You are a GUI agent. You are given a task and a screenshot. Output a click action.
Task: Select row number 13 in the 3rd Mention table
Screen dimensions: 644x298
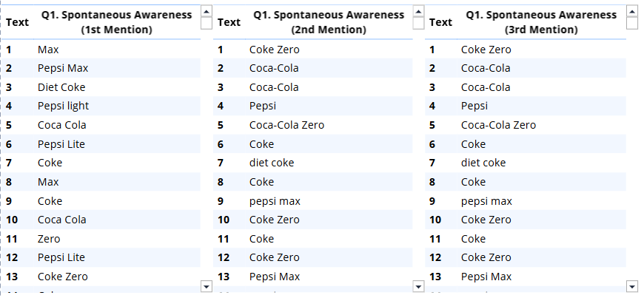coord(436,277)
